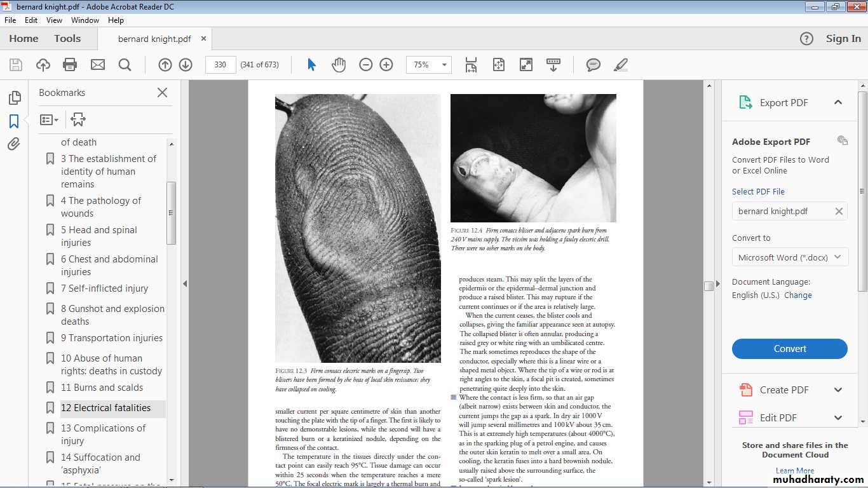Click the Send file by email icon
Image resolution: width=868 pixels, height=488 pixels.
(x=97, y=65)
